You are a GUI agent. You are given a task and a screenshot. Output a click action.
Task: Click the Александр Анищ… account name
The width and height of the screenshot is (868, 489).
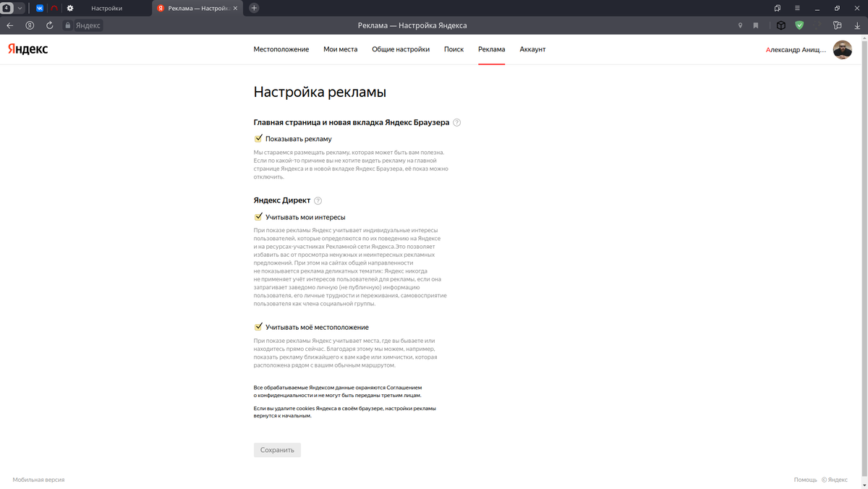tap(796, 50)
